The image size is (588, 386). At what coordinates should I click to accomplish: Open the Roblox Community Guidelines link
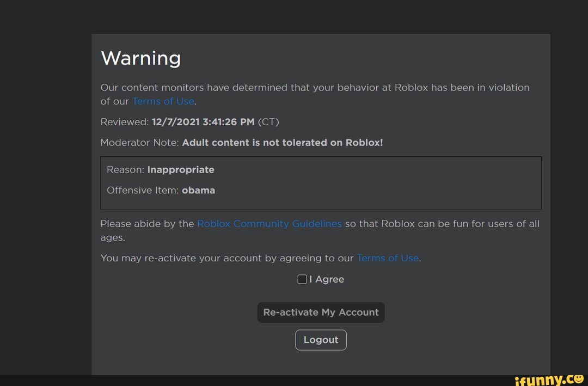(x=269, y=224)
